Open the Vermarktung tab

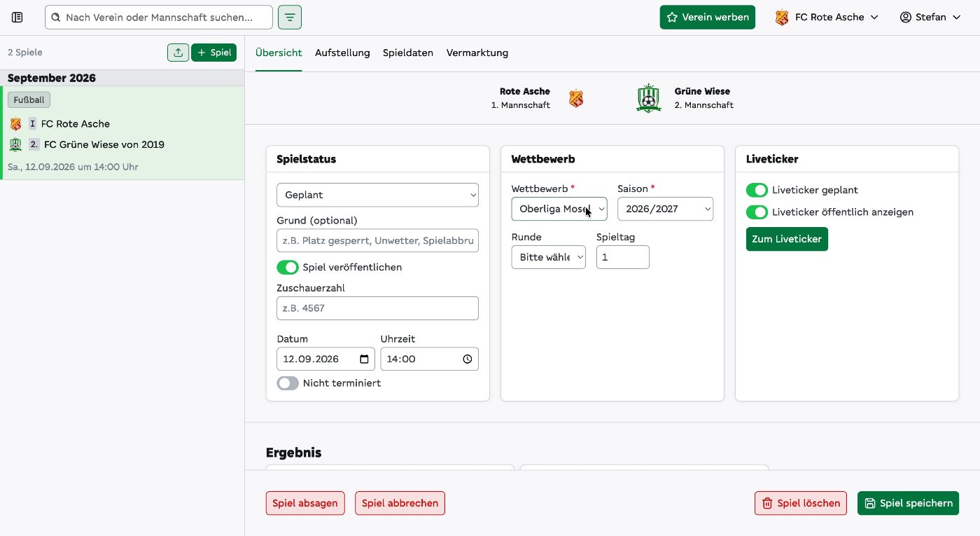click(477, 53)
